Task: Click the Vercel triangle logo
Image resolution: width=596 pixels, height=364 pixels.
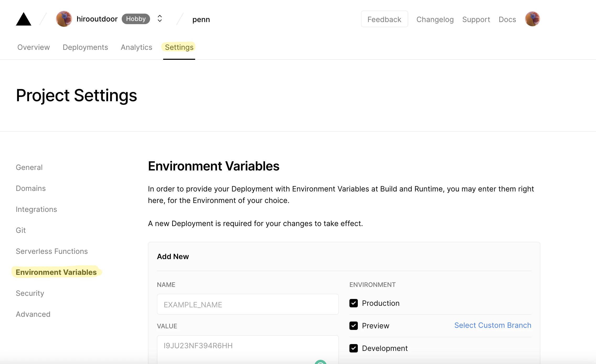Action: [x=24, y=19]
